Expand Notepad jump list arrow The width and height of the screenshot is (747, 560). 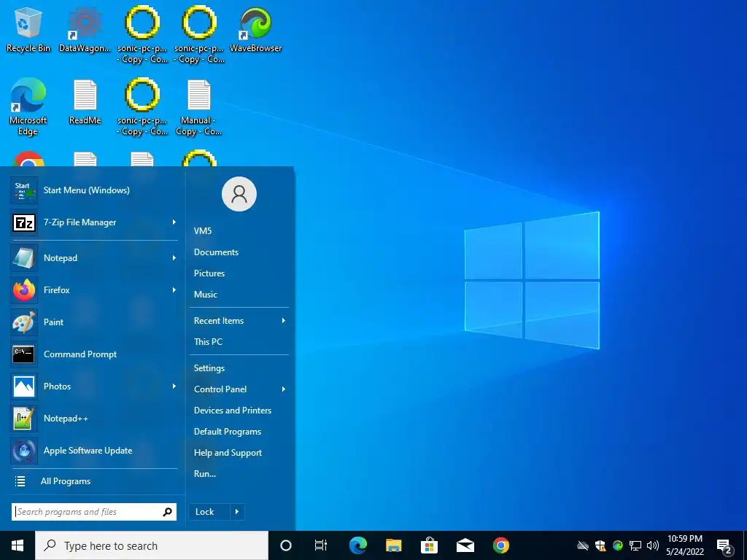(174, 257)
